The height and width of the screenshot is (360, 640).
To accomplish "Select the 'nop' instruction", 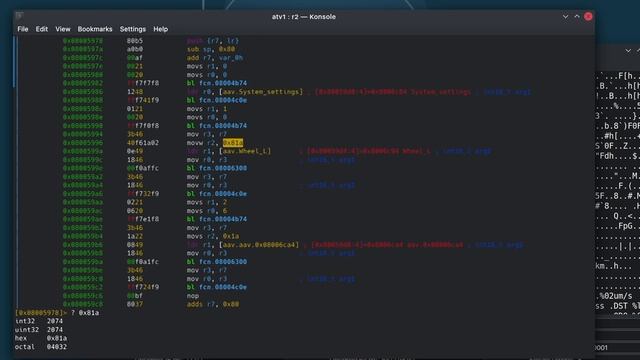I will tap(193, 296).
